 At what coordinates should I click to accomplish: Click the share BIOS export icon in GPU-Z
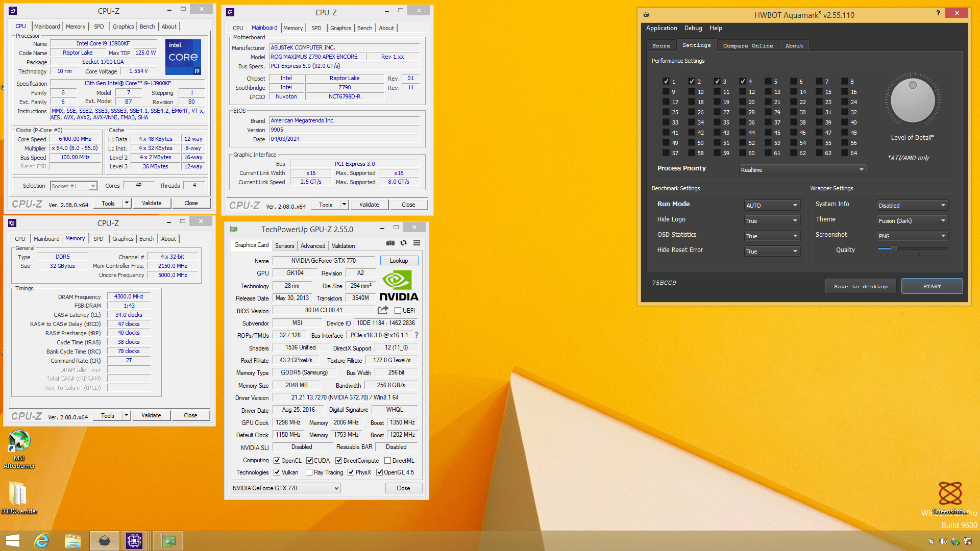click(383, 310)
